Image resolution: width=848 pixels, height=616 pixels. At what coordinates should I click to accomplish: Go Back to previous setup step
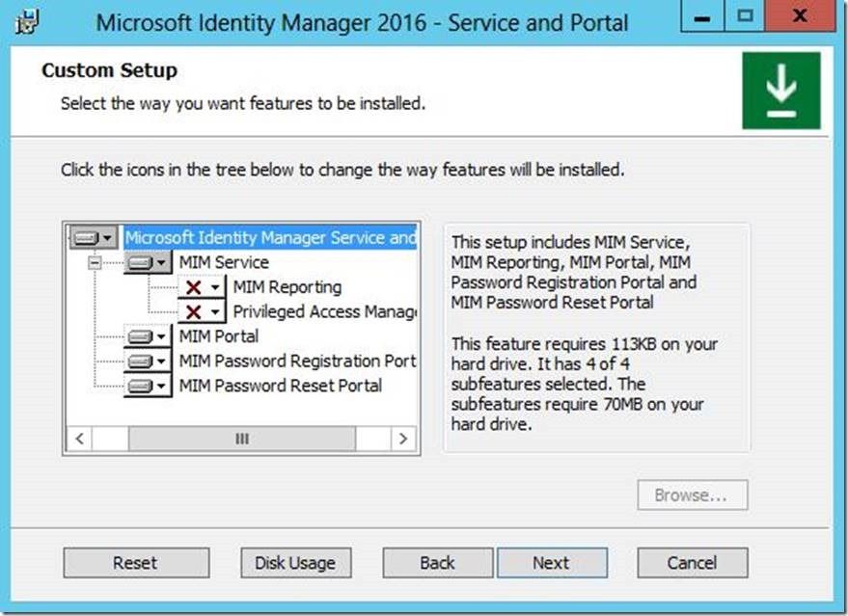(x=438, y=563)
